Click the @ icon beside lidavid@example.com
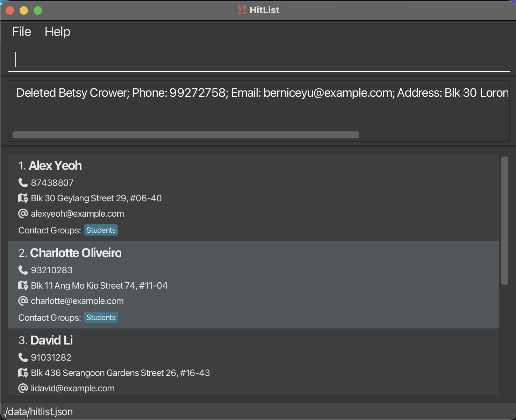The width and height of the screenshot is (516, 420). pyautogui.click(x=23, y=388)
